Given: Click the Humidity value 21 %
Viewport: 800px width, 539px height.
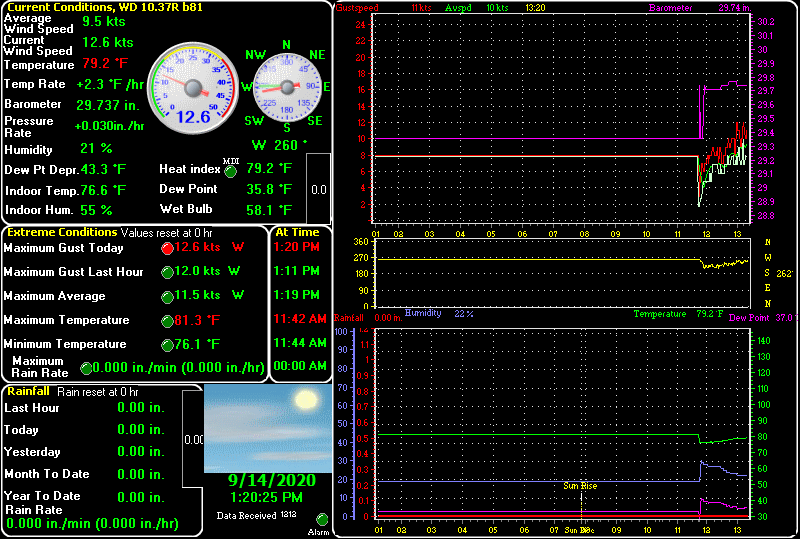Looking at the screenshot, I should point(96,149).
